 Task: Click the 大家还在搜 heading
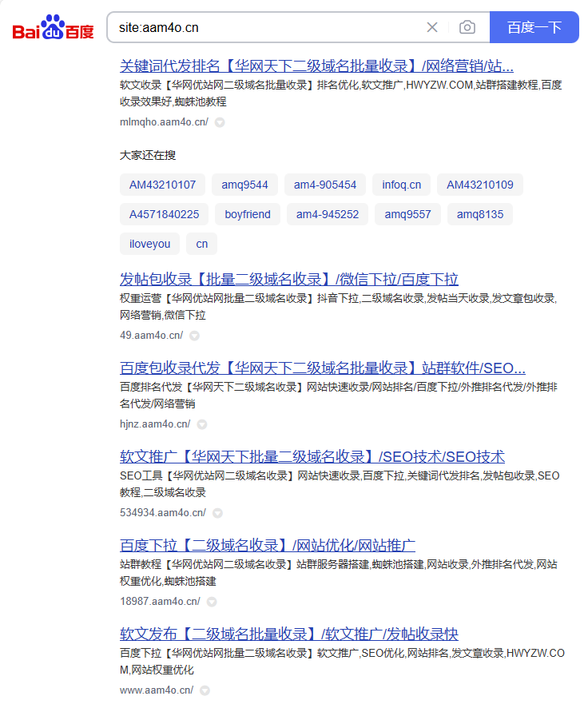pos(148,155)
